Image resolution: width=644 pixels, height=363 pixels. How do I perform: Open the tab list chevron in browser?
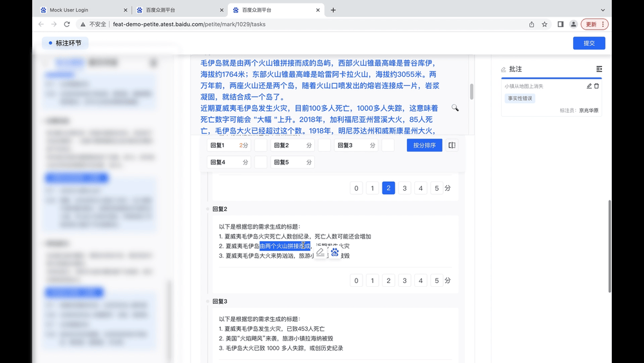click(603, 10)
